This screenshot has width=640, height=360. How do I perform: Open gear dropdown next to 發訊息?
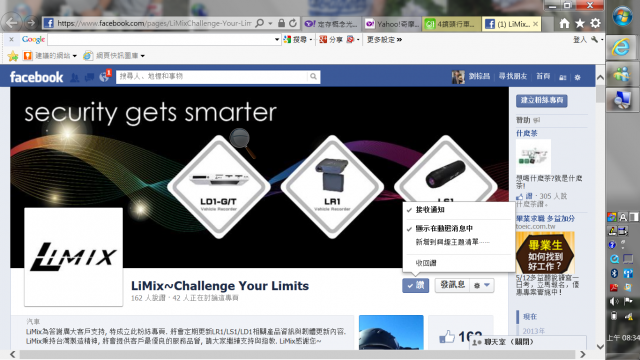point(482,285)
